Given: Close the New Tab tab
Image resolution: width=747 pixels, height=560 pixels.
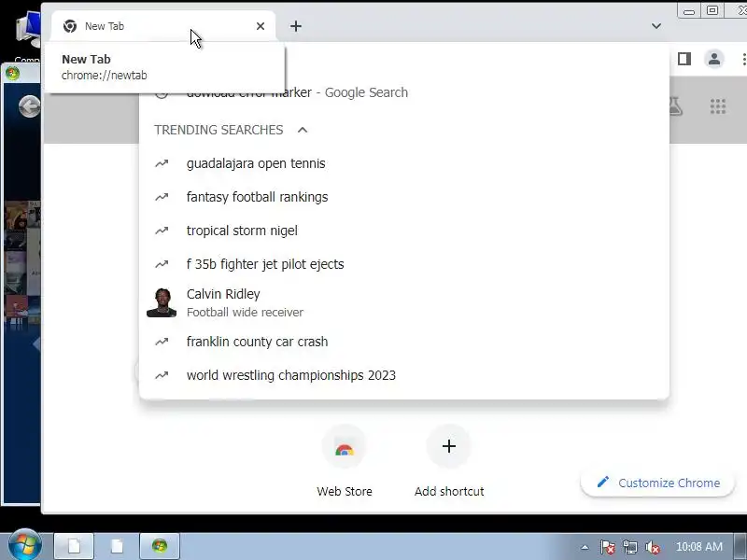Looking at the screenshot, I should [x=261, y=26].
